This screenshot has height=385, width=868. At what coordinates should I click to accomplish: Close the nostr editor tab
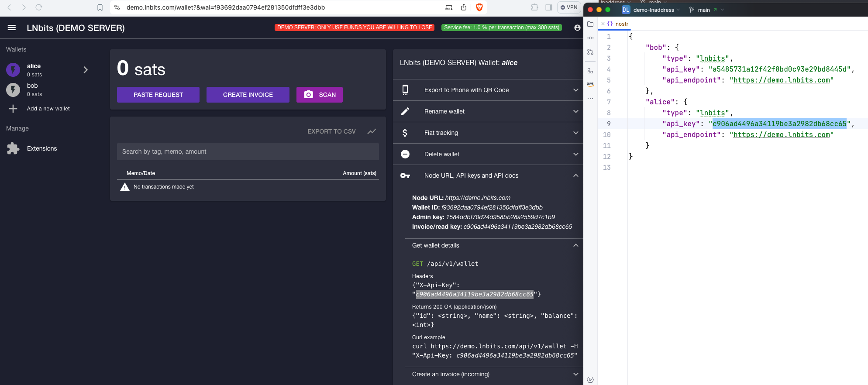[x=603, y=24]
